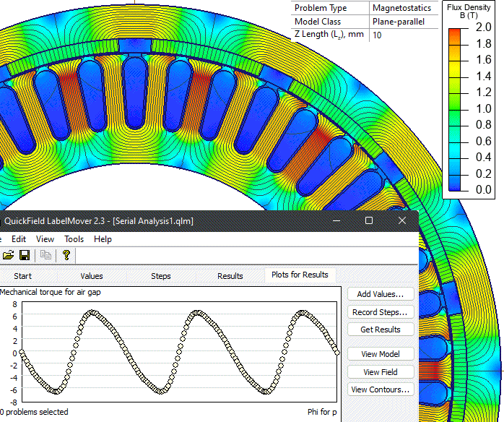Click the y-axis label -8 on torque plot
The height and width of the screenshot is (422, 504).
[13, 402]
